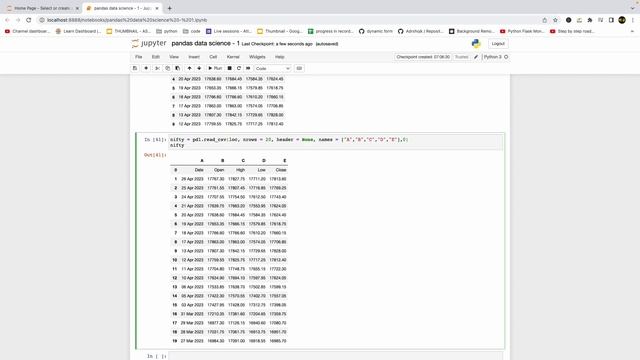
Task: Click the column header A in output table
Action: coord(202,160)
